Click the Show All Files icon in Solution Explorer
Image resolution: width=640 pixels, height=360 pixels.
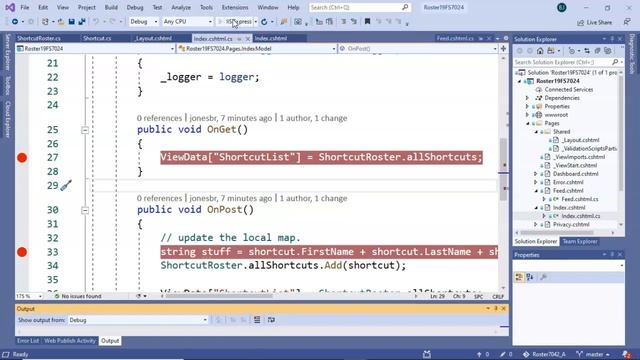pos(608,51)
